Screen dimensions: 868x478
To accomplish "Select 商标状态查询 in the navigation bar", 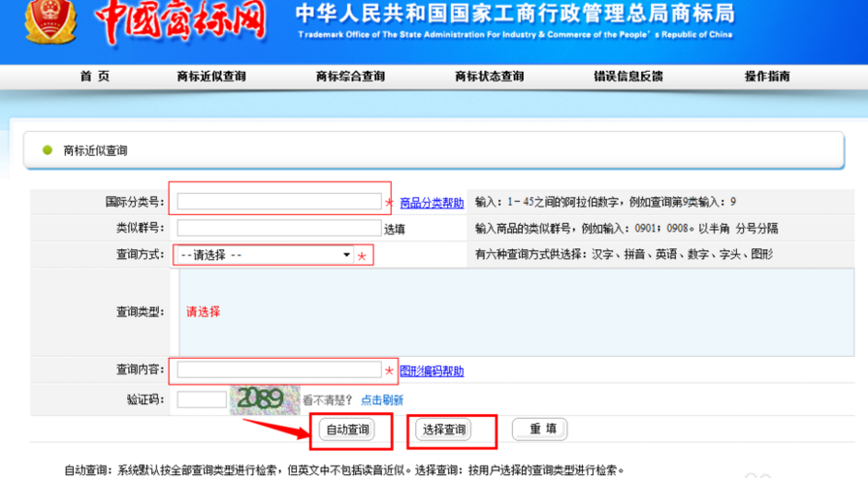I will tap(490, 77).
